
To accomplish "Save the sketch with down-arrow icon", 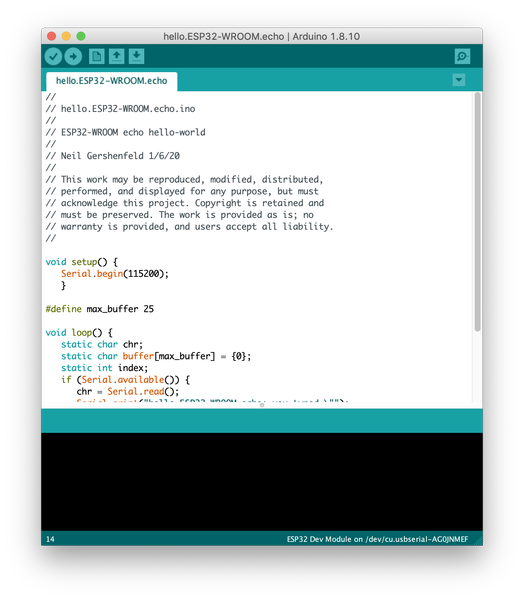I will (136, 56).
